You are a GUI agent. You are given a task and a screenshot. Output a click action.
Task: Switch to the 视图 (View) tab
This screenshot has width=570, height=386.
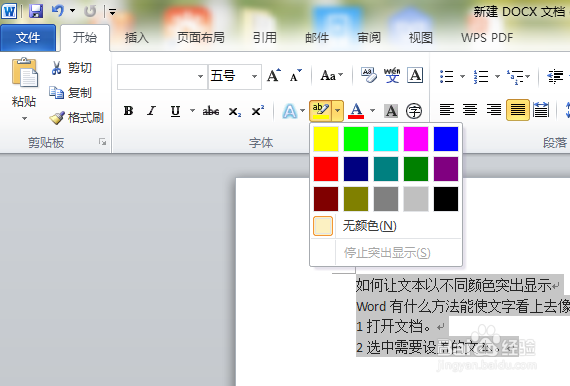[421, 38]
